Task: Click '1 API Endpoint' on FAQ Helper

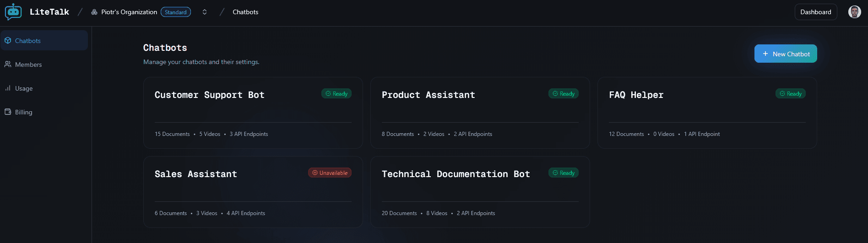Action: pos(702,134)
